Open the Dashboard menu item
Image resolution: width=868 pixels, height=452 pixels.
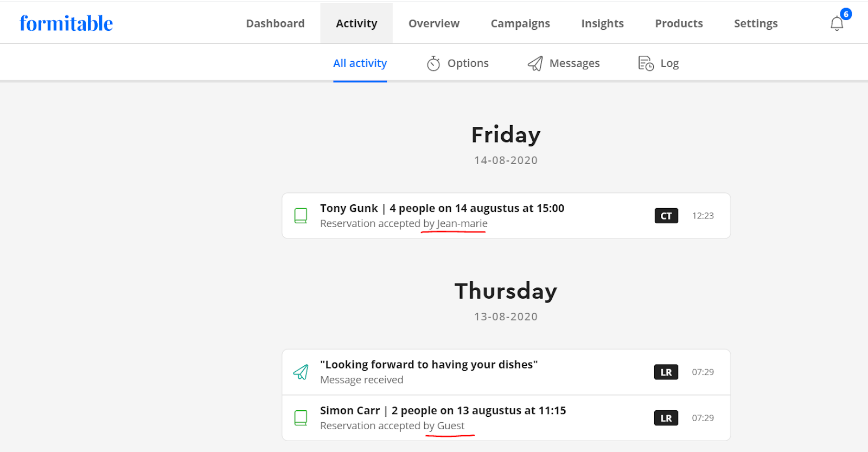(x=275, y=23)
